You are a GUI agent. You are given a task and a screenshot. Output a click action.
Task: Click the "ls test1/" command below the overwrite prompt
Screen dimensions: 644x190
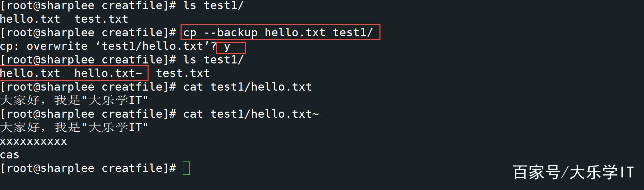[213, 60]
